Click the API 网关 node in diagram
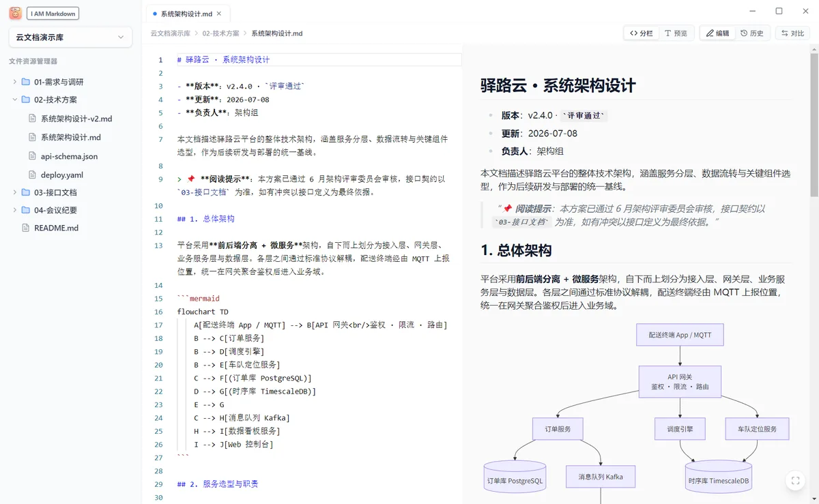 680,382
